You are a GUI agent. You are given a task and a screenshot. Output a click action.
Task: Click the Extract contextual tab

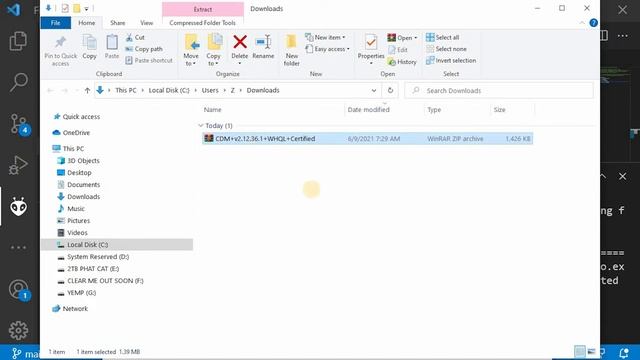pos(202,9)
